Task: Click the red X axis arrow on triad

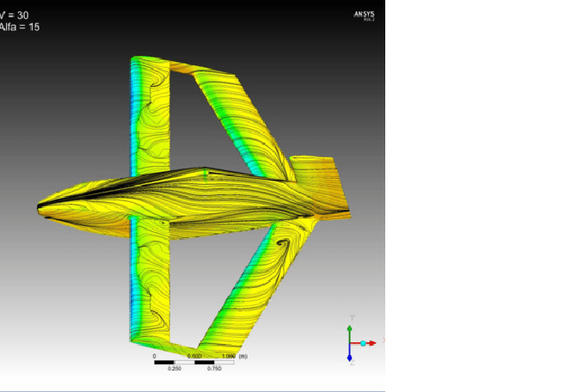Action: tap(373, 343)
